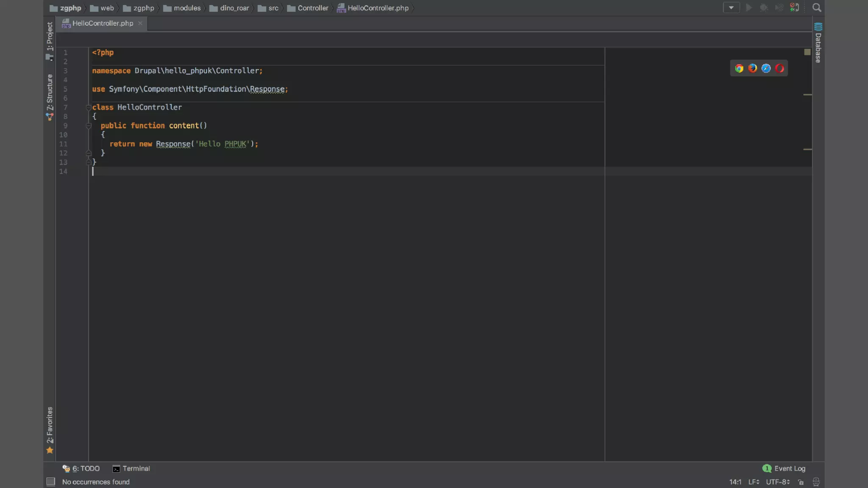868x488 pixels.
Task: Collapse the HelloController class fold marker
Action: [89, 108]
